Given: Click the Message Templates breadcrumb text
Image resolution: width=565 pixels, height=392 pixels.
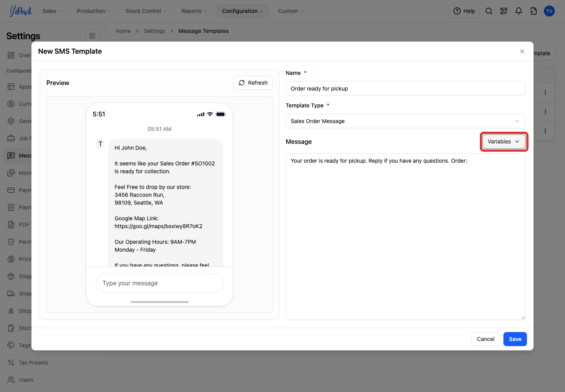Looking at the screenshot, I should [204, 31].
